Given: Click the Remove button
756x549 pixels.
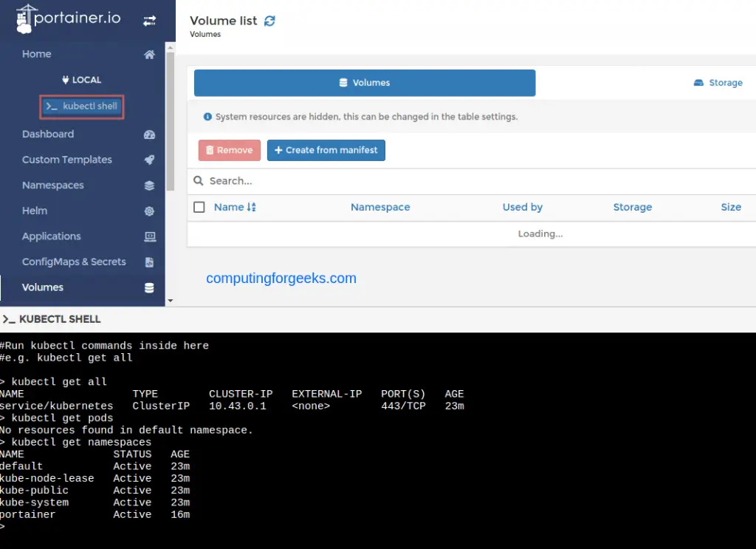Looking at the screenshot, I should click(230, 150).
